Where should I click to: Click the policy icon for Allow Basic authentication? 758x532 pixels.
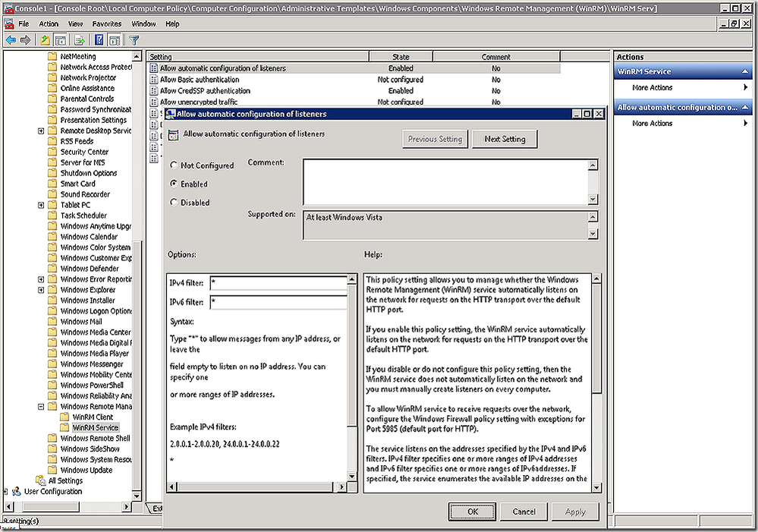(x=154, y=80)
